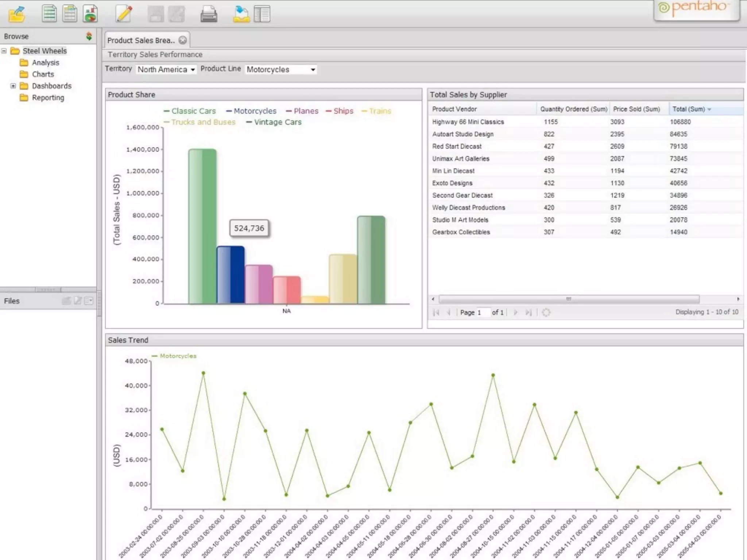Click the Print toolbar icon
This screenshot has width=747, height=560.
click(209, 15)
